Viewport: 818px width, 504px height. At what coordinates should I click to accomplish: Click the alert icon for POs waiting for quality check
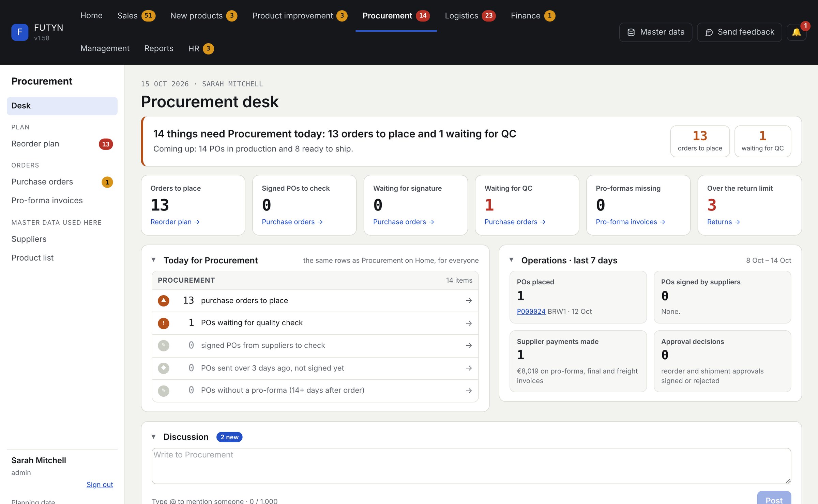164,323
